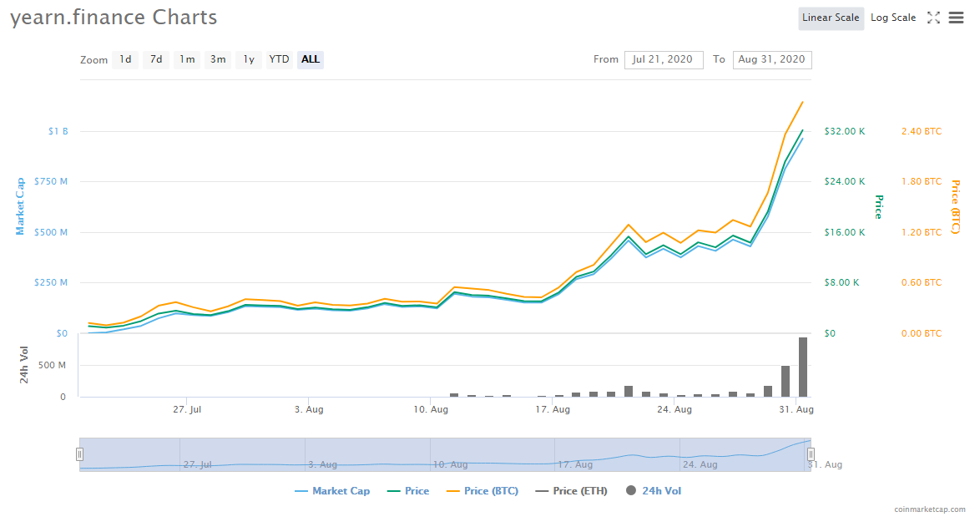
Task: Switch chart to Linear Scale
Action: pos(831,18)
